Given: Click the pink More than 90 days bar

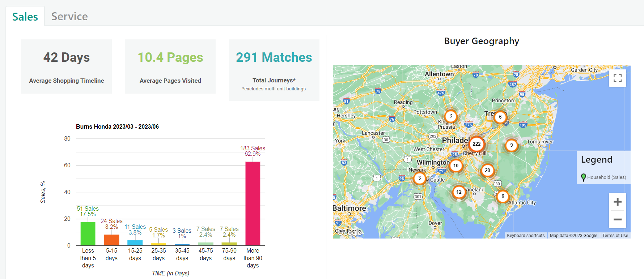Looking at the screenshot, I should click(x=253, y=203).
